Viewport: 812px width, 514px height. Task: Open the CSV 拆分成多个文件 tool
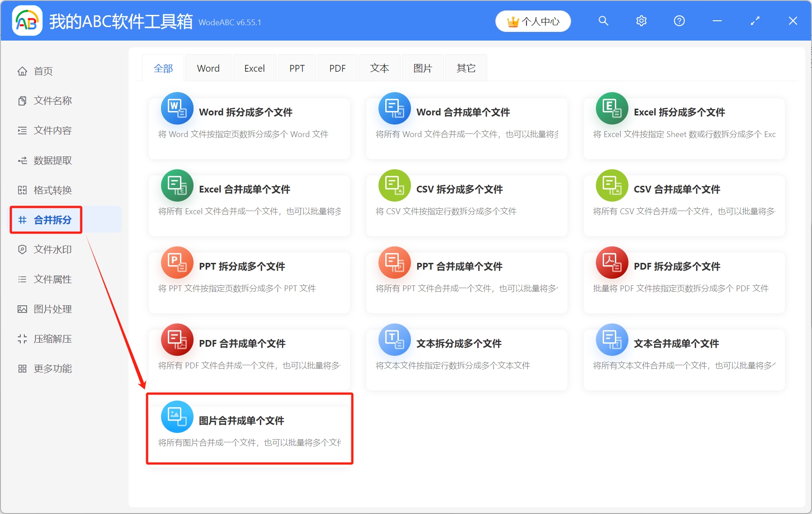click(x=466, y=205)
